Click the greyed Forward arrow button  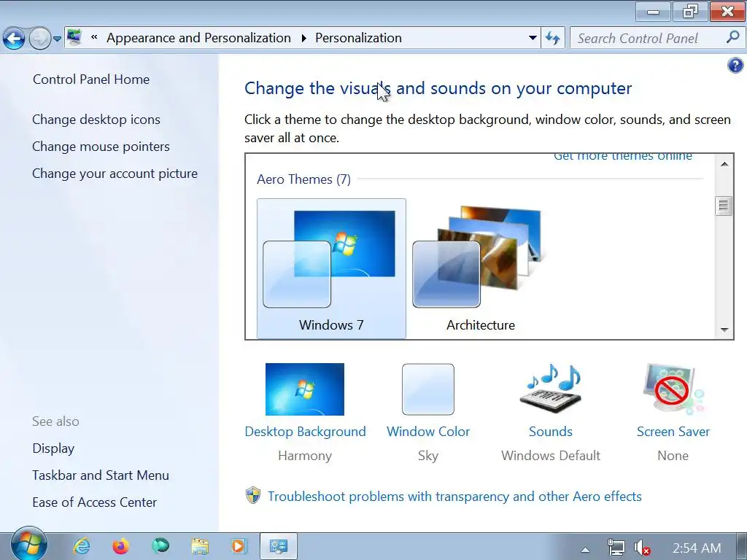40,39
